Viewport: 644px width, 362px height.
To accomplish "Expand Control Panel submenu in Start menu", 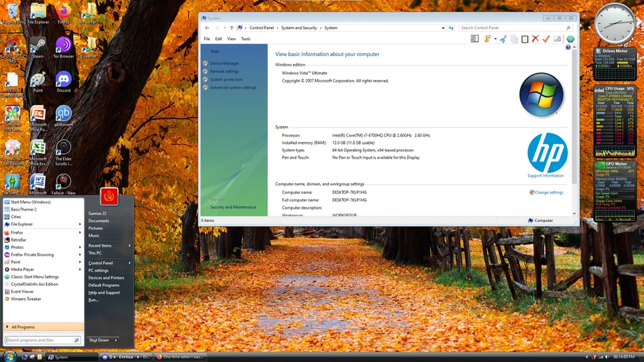I will (x=130, y=263).
